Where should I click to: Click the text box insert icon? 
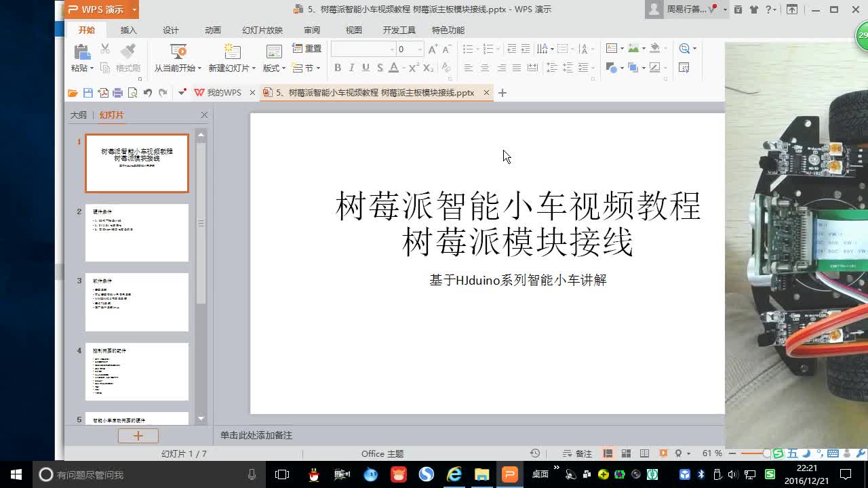click(611, 48)
